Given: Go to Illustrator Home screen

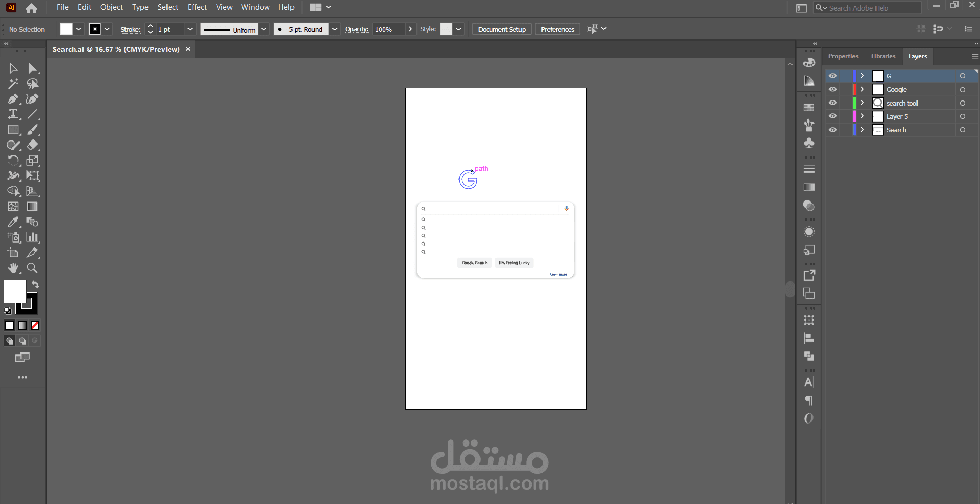Looking at the screenshot, I should (x=31, y=8).
